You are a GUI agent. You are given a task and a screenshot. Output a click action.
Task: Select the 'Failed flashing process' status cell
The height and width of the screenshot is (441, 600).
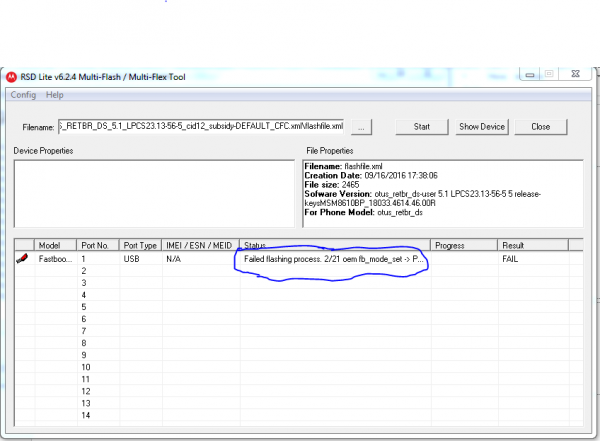[335, 259]
